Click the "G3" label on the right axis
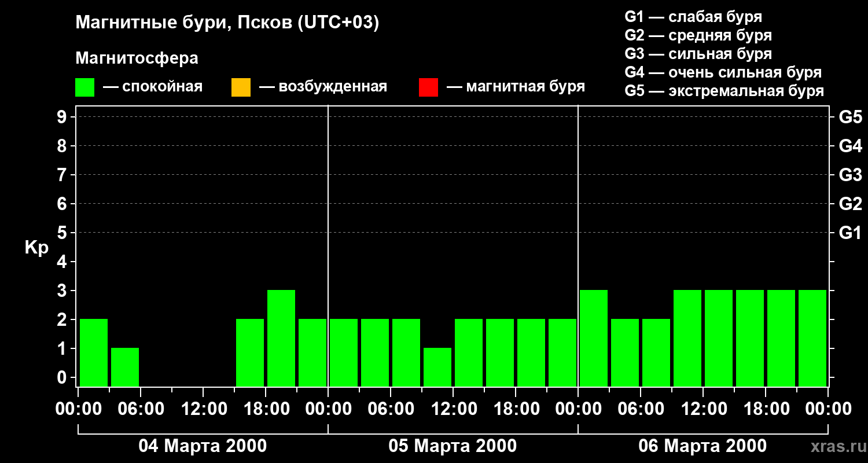Image resolution: width=868 pixels, height=463 pixels. pyautogui.click(x=851, y=175)
